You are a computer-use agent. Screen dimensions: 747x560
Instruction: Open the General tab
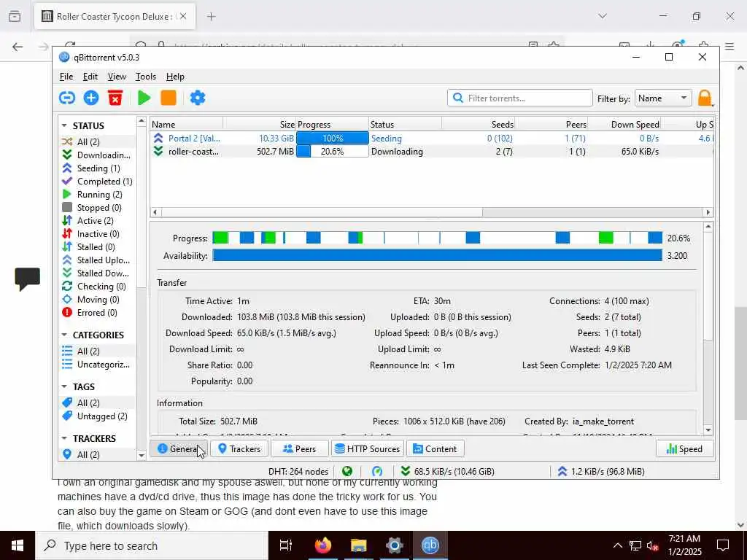tap(178, 448)
